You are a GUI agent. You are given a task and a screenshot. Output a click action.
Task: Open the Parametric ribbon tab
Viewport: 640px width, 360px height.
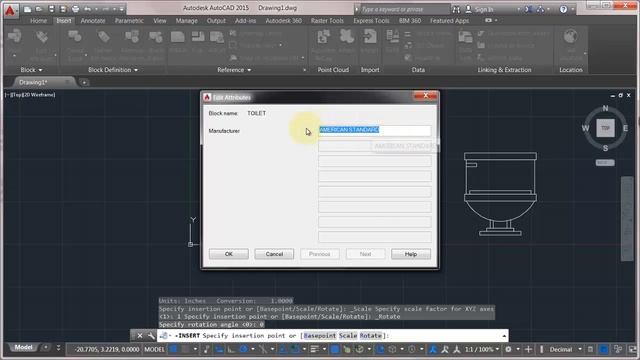tap(129, 20)
